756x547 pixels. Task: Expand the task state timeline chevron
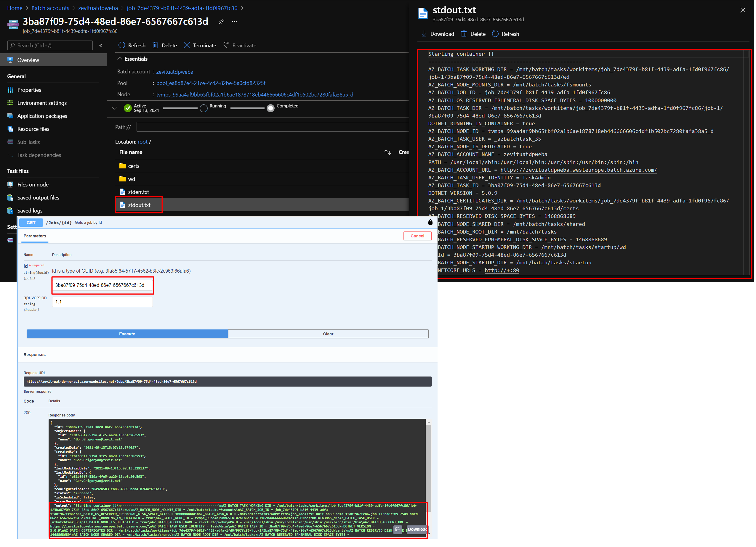[115, 108]
